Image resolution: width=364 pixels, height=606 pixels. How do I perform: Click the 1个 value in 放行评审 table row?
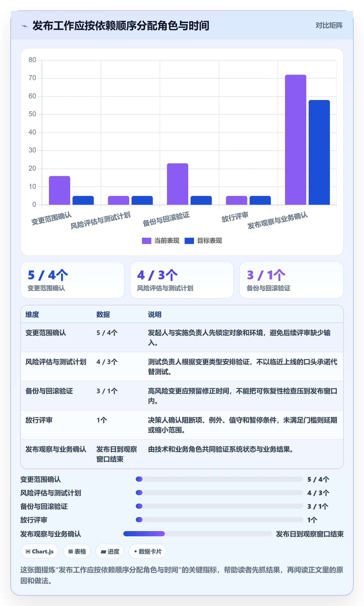[x=102, y=420]
